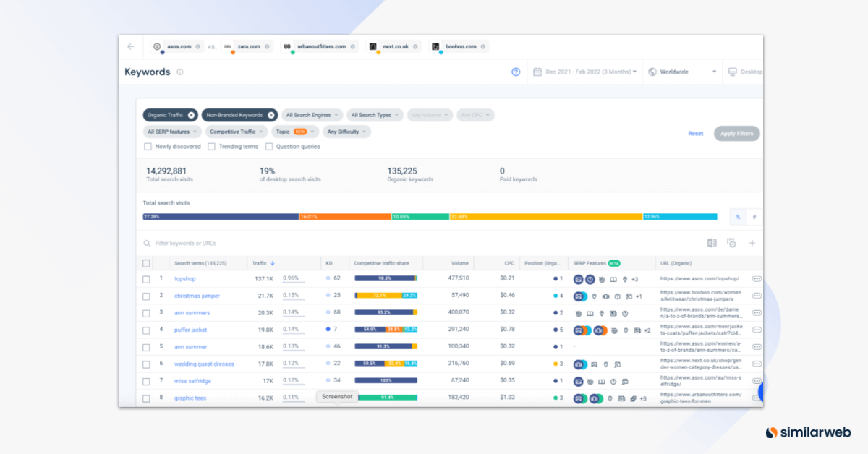Remove next.co.uk from comparison
Image resolution: width=868 pixels, height=454 pixels.
(x=416, y=46)
